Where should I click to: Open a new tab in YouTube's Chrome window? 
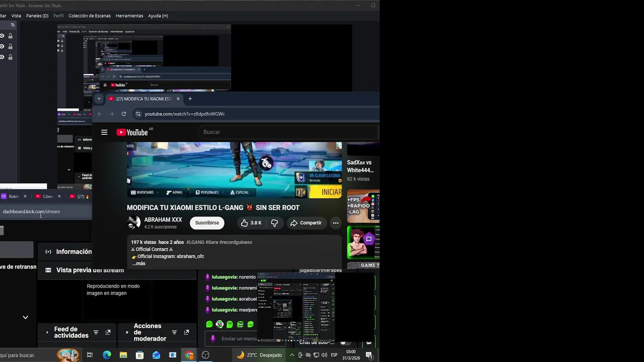(190, 99)
